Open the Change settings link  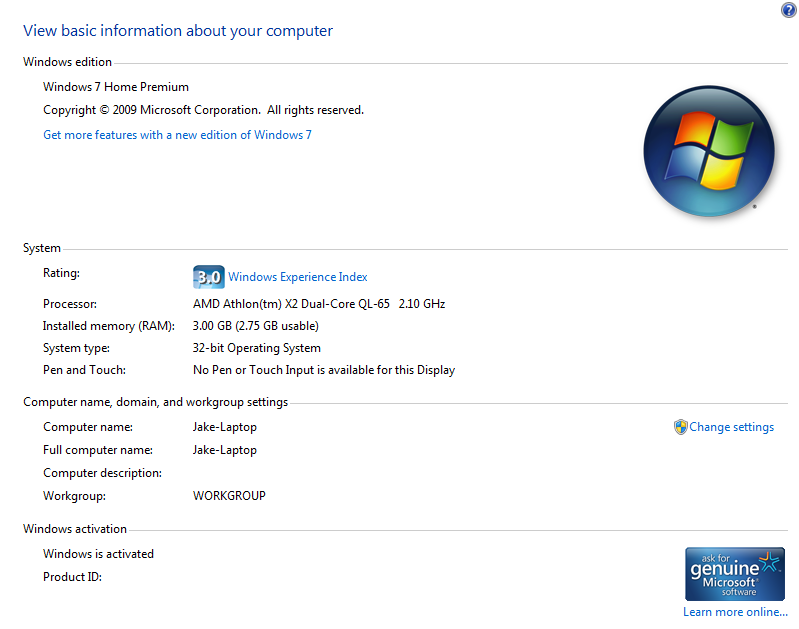[x=731, y=427]
